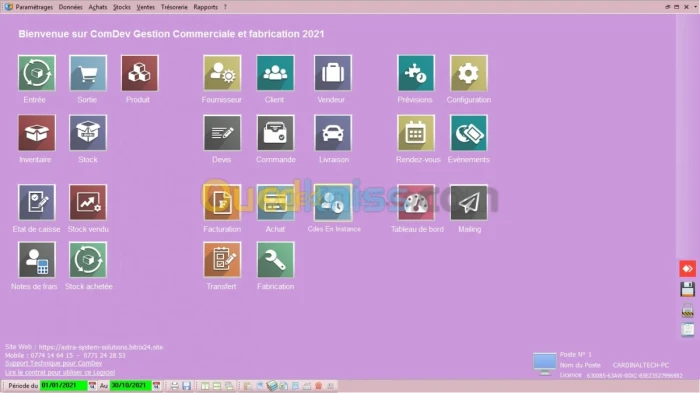Screen dimensions: 700x393
Task: Open the Livraison car icon
Action: pos(333,133)
